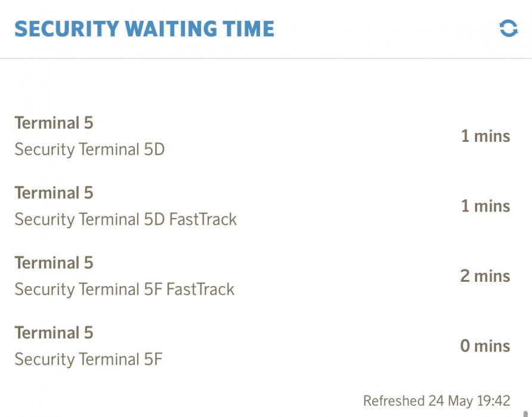Click the vertical scrollbar at the bottom right
The height and width of the screenshot is (417, 532).
(x=525, y=411)
